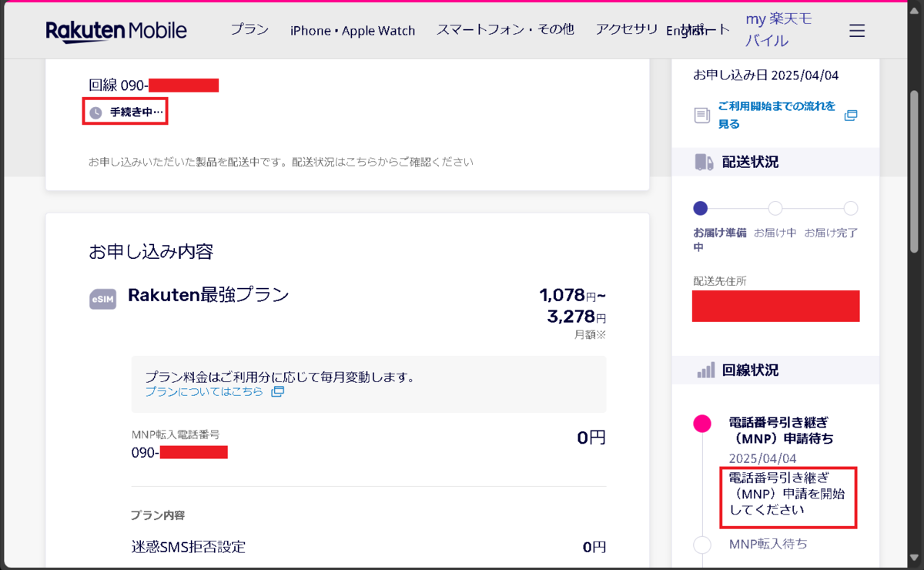The height and width of the screenshot is (570, 924).
Task: Click the MNP転入待ち status circle
Action: (702, 545)
